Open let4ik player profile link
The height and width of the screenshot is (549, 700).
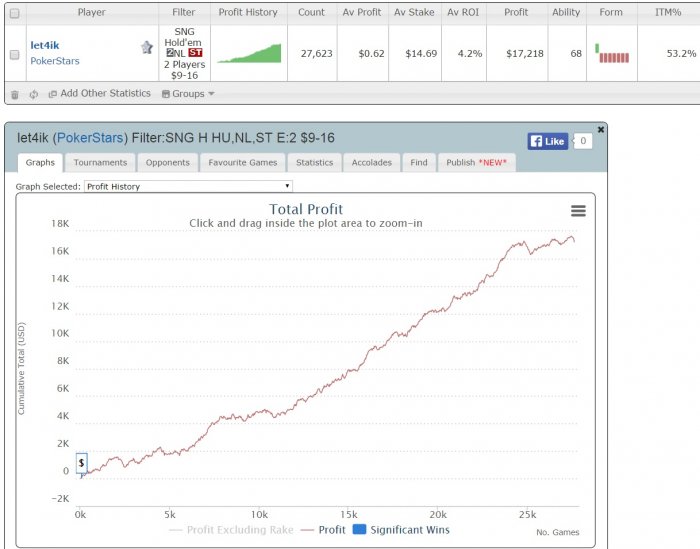[x=45, y=45]
